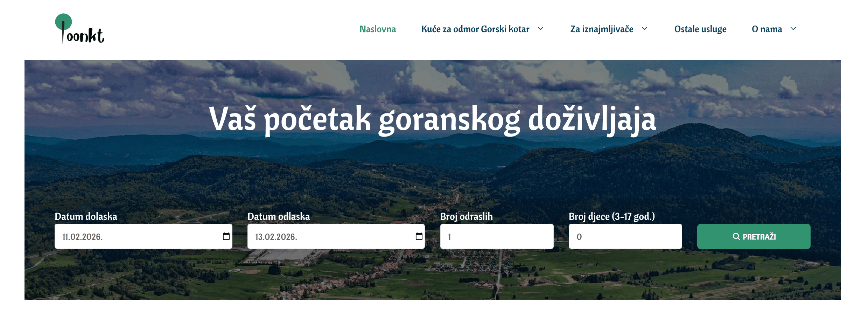Click the day portion of arrival date 11.02.2026.
This screenshot has width=868, height=327.
coord(65,237)
